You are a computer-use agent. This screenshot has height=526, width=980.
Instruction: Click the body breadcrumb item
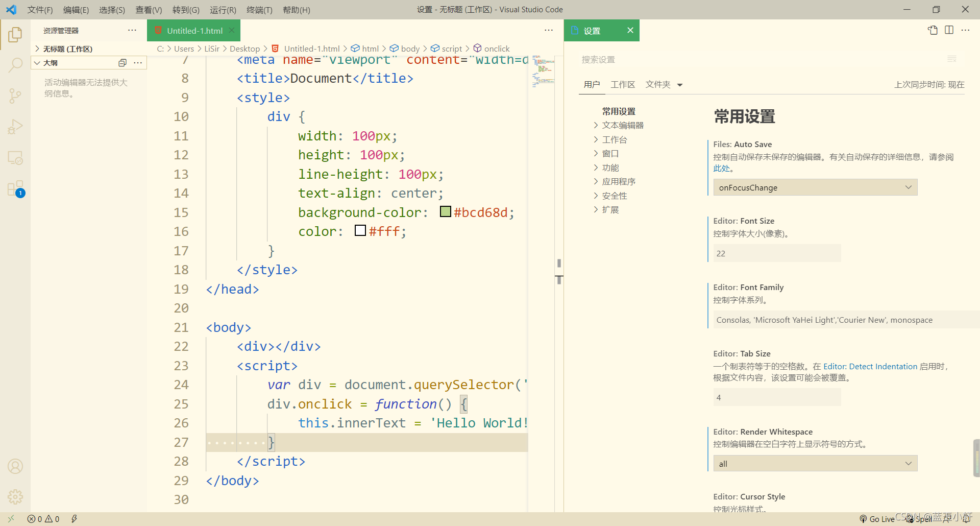coord(404,49)
